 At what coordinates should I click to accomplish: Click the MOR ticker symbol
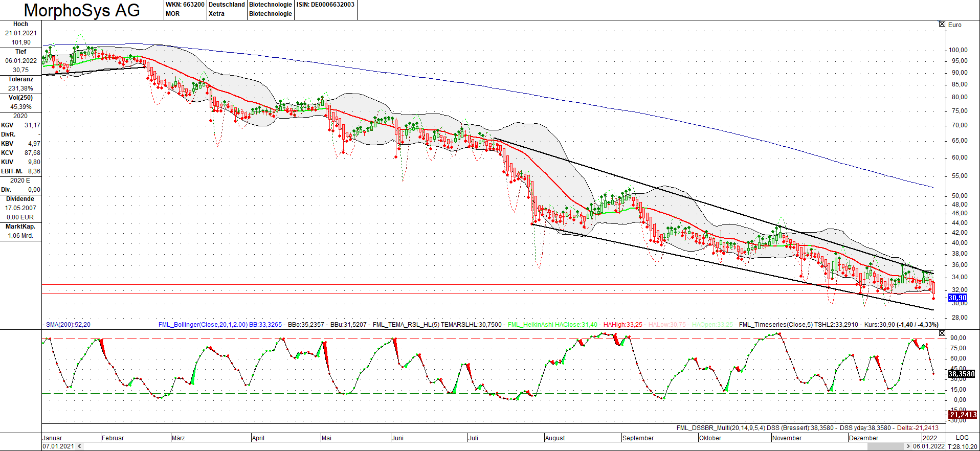pyautogui.click(x=172, y=14)
